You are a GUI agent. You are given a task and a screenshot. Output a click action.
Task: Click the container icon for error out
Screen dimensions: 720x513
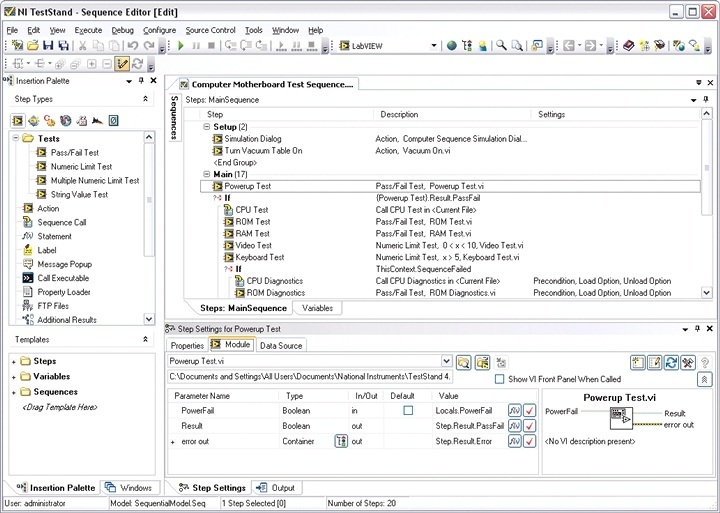pyautogui.click(x=341, y=441)
